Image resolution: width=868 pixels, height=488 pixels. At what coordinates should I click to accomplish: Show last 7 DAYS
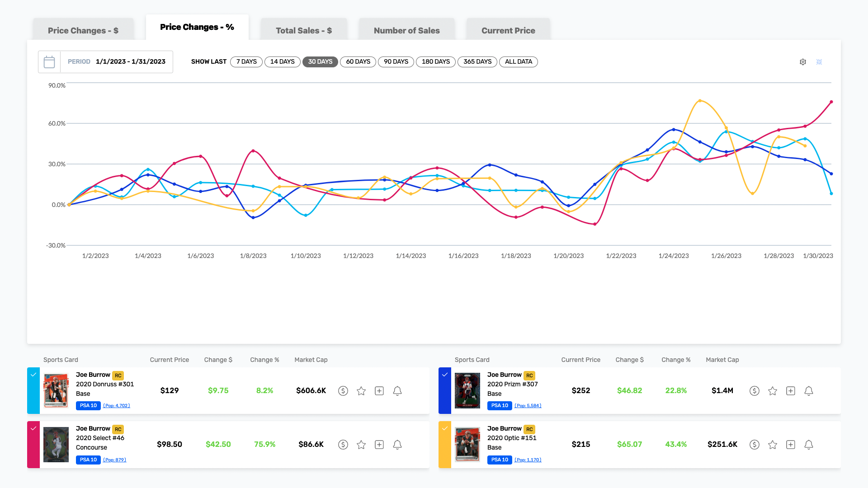246,62
